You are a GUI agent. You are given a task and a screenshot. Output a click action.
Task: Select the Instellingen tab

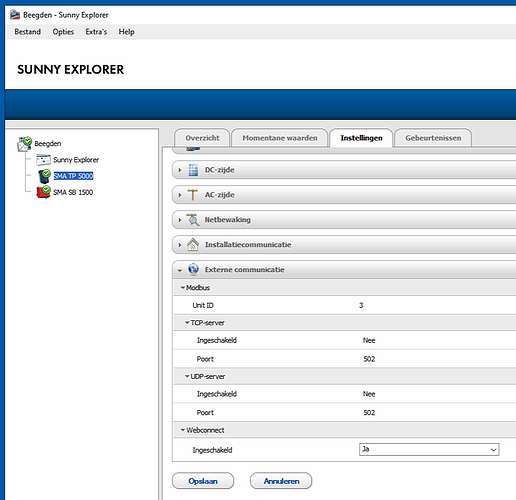[x=361, y=138]
